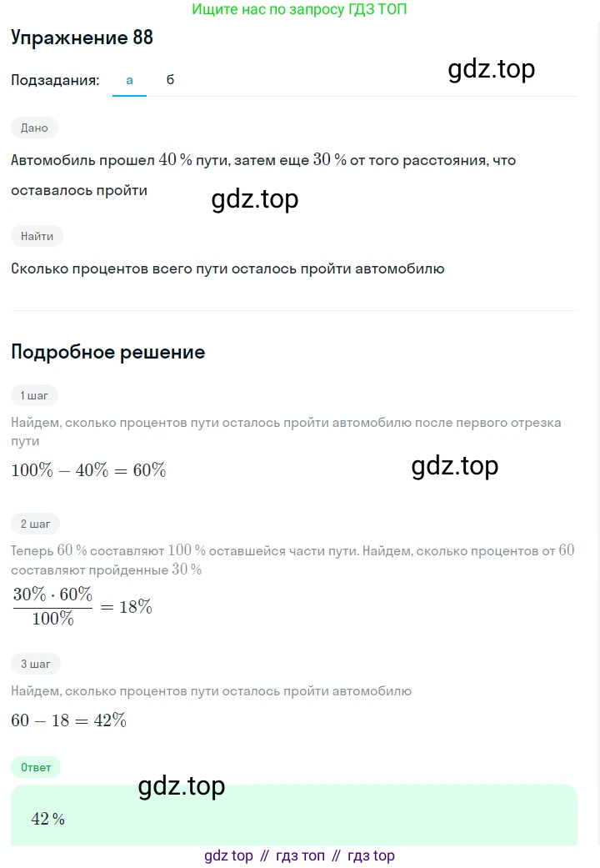Viewport: 600px width, 868px height.
Task: Click the "Найти" badge
Action: [x=37, y=236]
